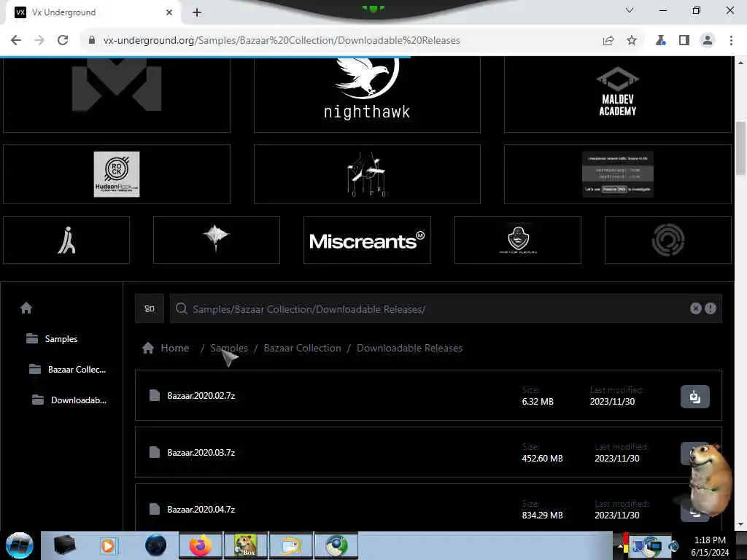
Task: Open the concentric circles sponsor logo
Action: click(x=668, y=240)
